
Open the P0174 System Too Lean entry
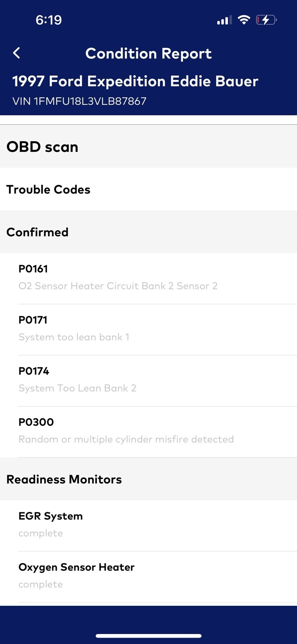pyautogui.click(x=148, y=380)
